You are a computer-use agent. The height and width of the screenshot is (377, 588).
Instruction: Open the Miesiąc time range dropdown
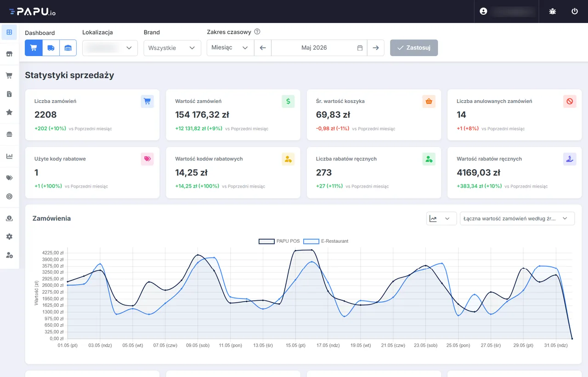pyautogui.click(x=231, y=48)
